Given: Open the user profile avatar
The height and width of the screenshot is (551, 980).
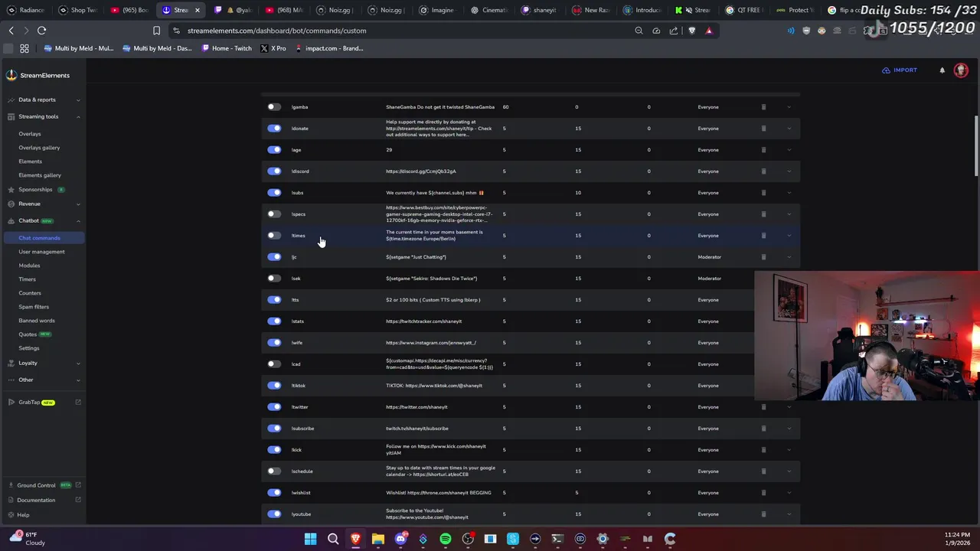Looking at the screenshot, I should click(x=961, y=70).
